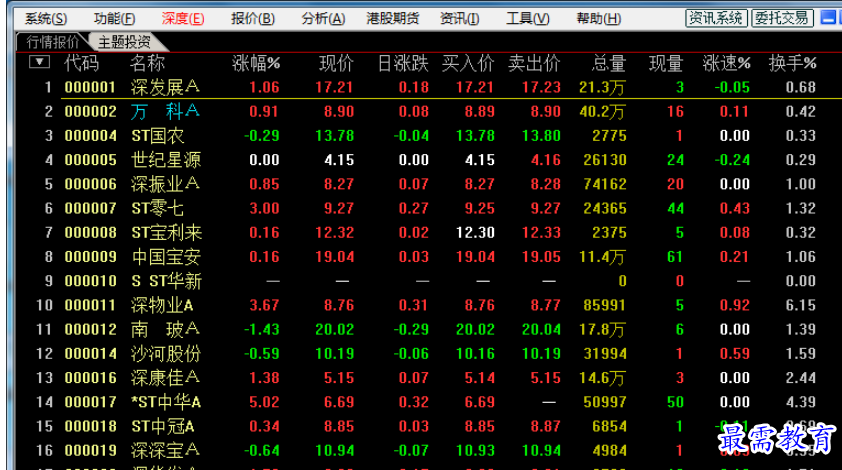The image size is (842, 470).
Task: Click stock code 000007
Action: point(90,208)
